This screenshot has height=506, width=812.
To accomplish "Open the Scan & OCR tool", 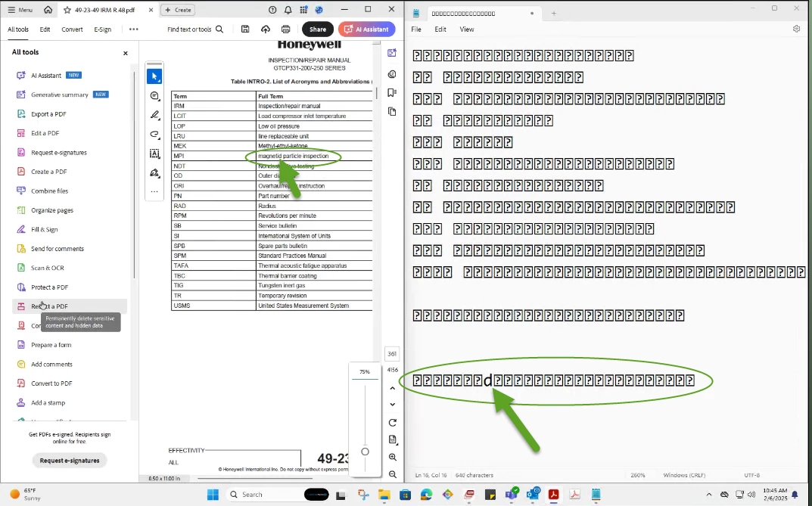I will pyautogui.click(x=47, y=268).
